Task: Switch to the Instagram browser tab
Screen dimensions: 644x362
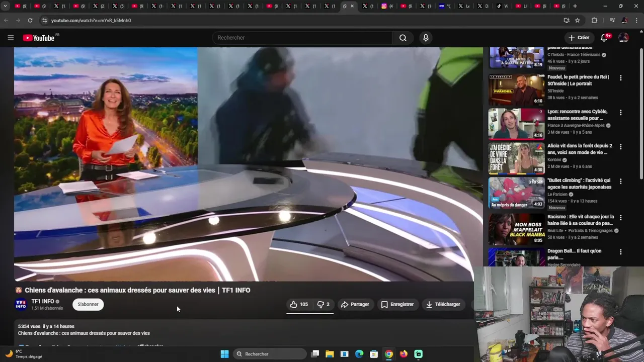Action: [x=386, y=6]
